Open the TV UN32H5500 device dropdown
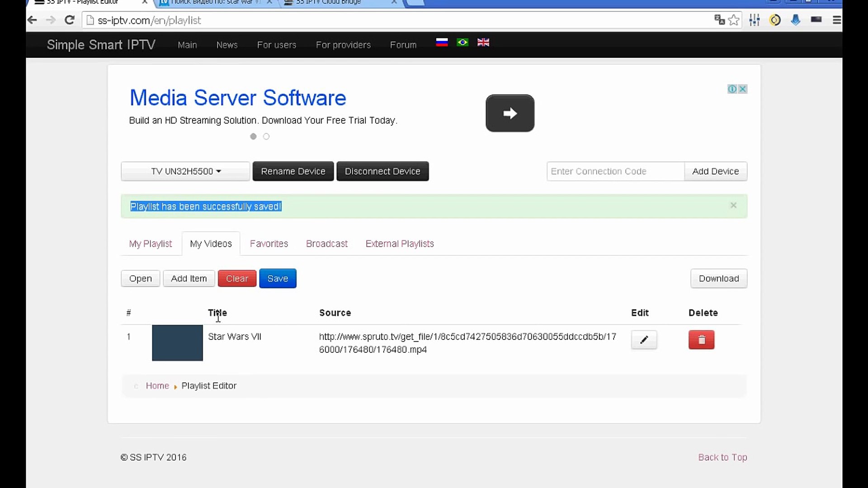 [x=185, y=171]
